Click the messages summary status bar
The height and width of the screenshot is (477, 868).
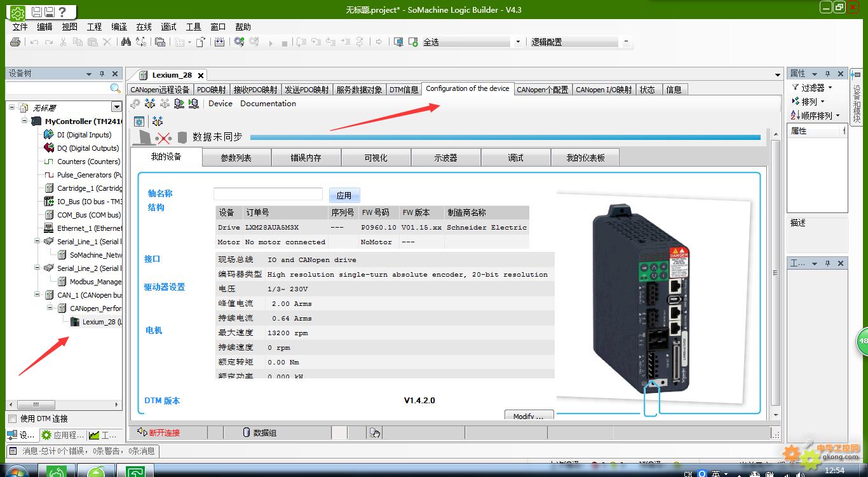pos(83,451)
